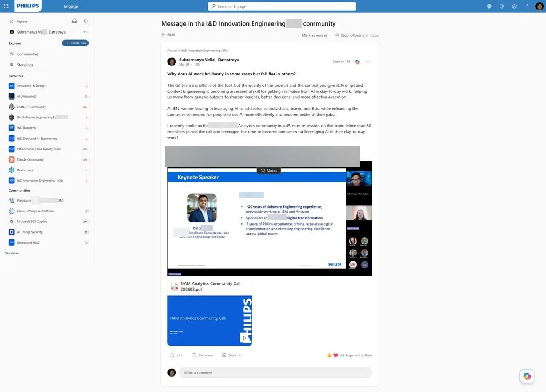Viewport: 546px width, 392px height.
Task: Click the smiley feedback icon in header
Action: (x=502, y=6)
